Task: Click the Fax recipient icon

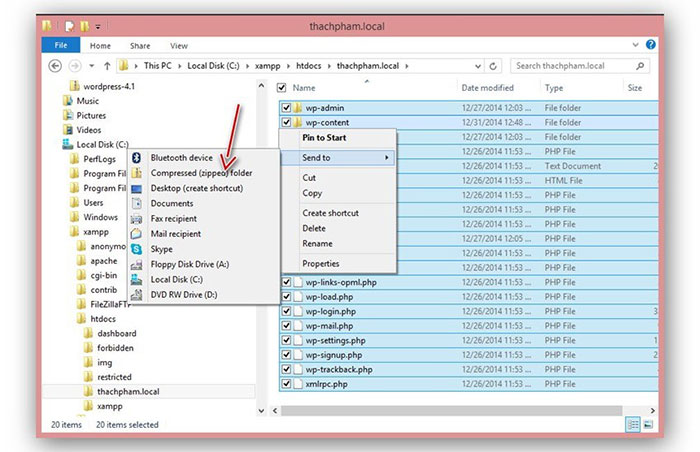Action: (137, 219)
